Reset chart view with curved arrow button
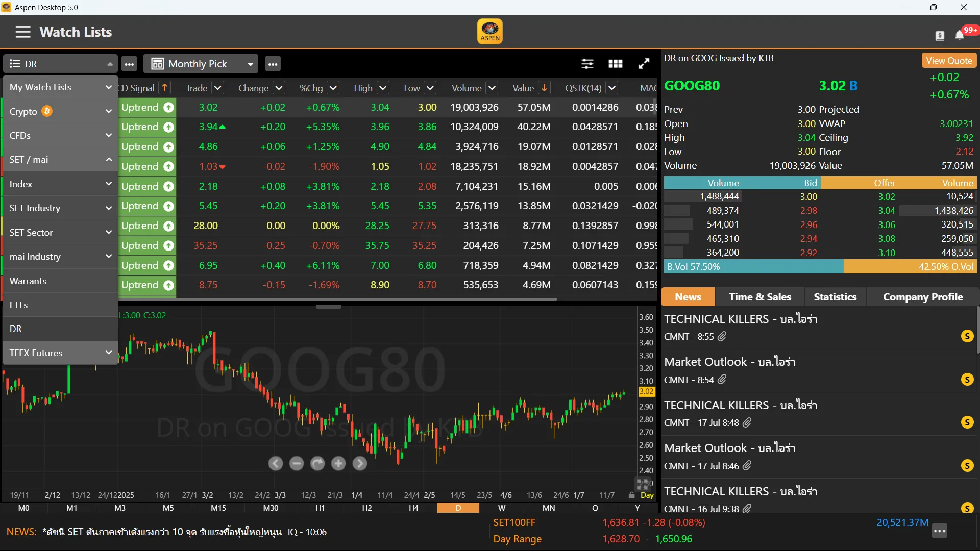980x551 pixels. [317, 463]
